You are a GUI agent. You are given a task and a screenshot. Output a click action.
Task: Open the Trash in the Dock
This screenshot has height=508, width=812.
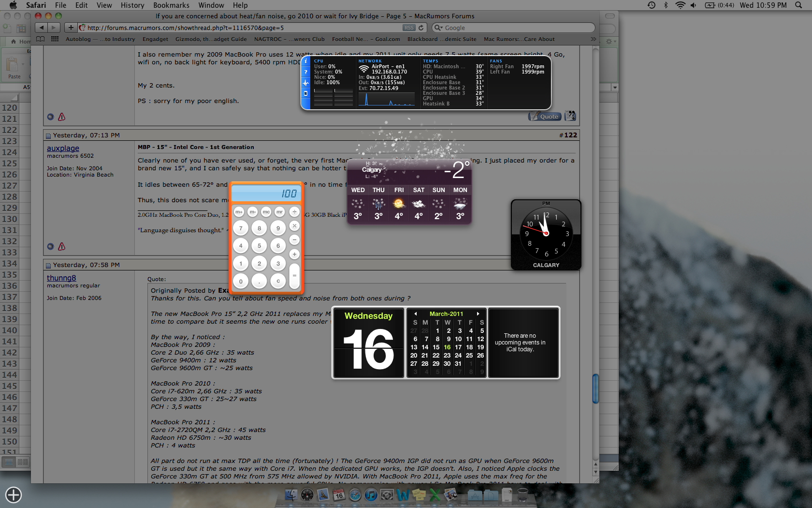click(522, 495)
